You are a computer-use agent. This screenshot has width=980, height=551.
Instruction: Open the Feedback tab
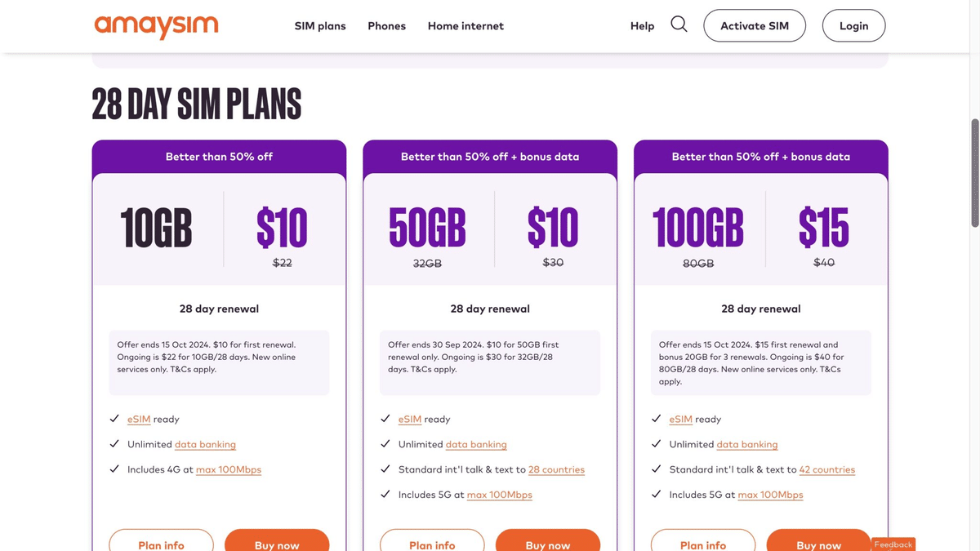(x=893, y=544)
